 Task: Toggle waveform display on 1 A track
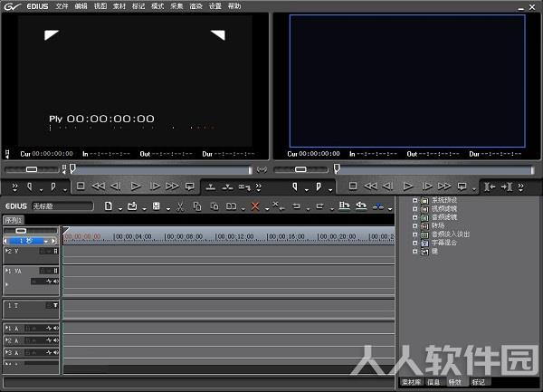[x=49, y=328]
